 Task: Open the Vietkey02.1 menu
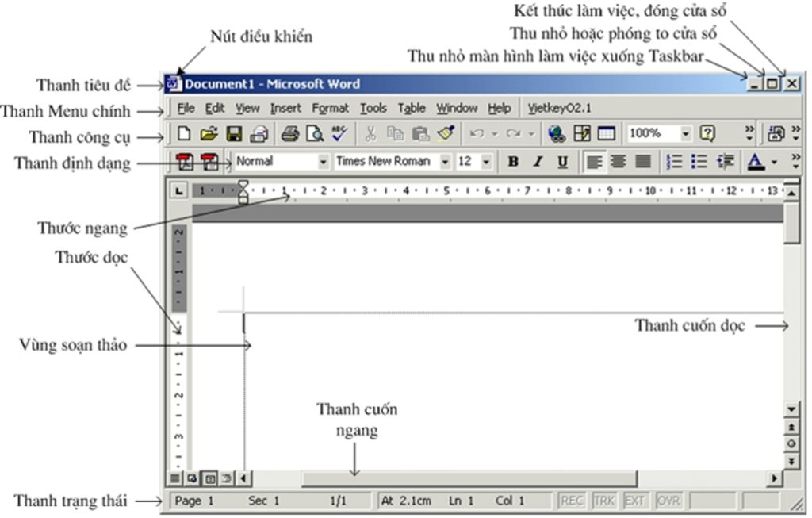coord(559,108)
